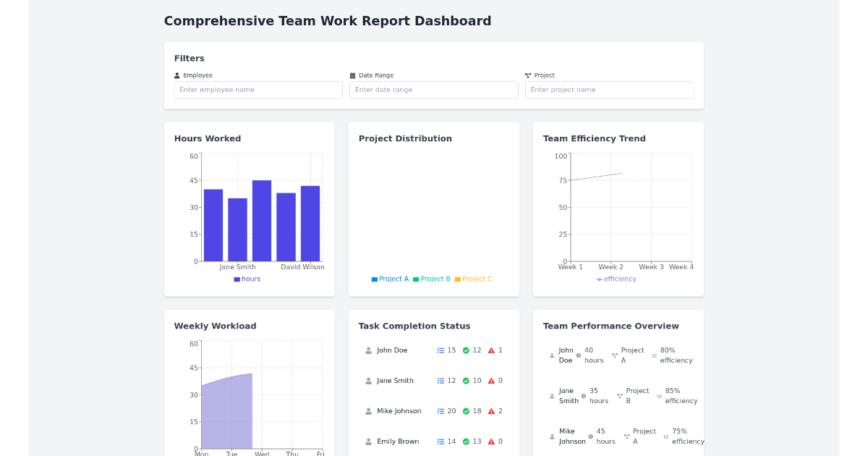Click the clock icon next to John Doe's 40 hours
868x456 pixels.
[x=579, y=355]
